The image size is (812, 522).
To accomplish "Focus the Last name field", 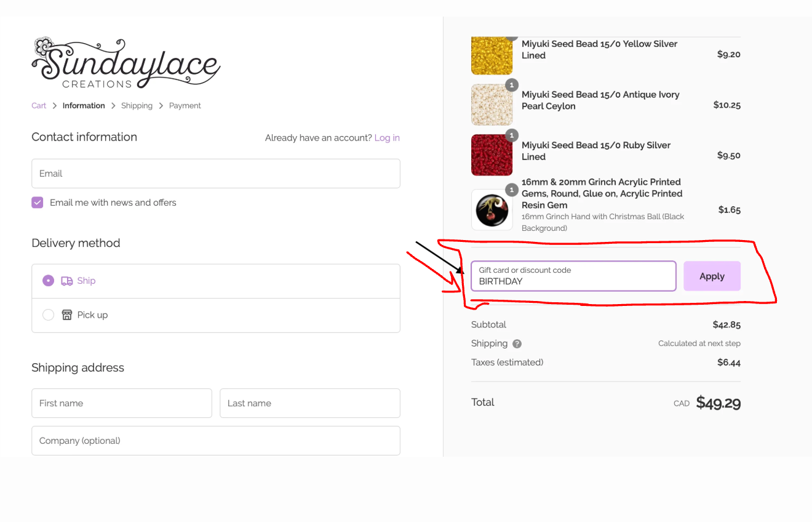I will click(x=310, y=403).
